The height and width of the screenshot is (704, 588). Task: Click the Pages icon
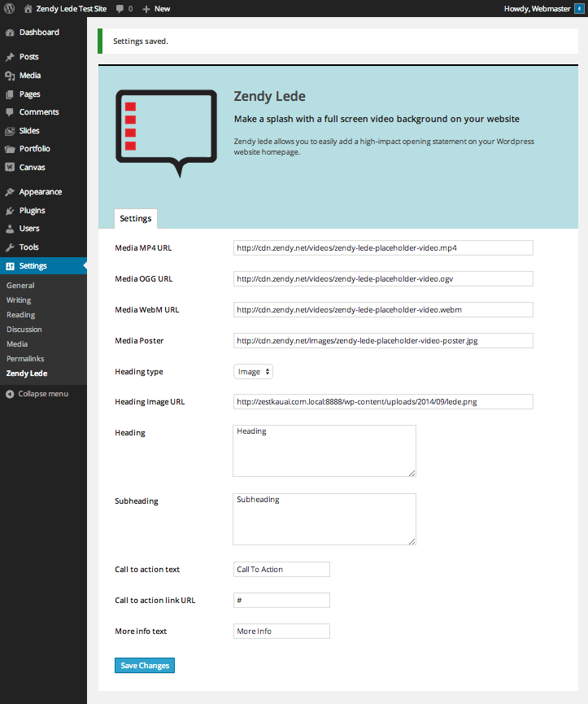[x=10, y=94]
